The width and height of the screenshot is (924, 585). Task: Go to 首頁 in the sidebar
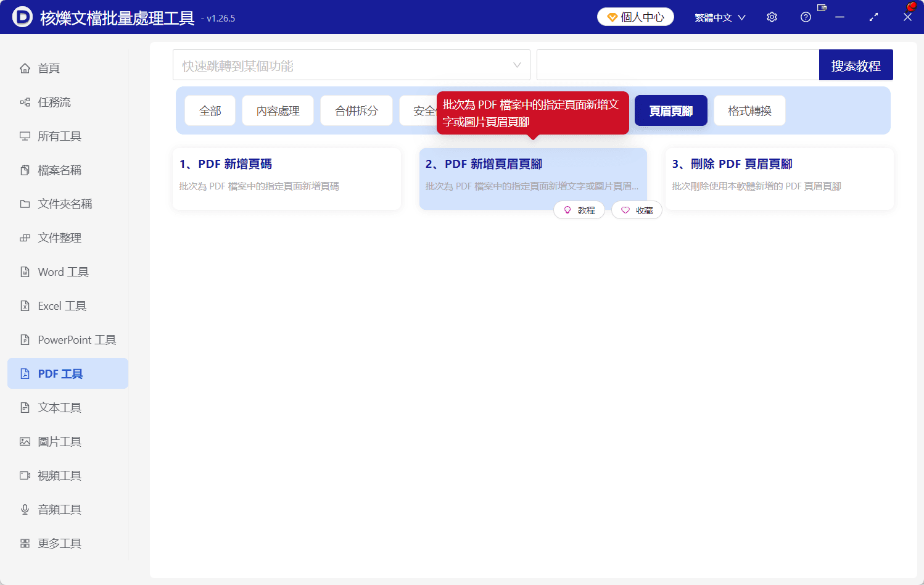click(68, 68)
